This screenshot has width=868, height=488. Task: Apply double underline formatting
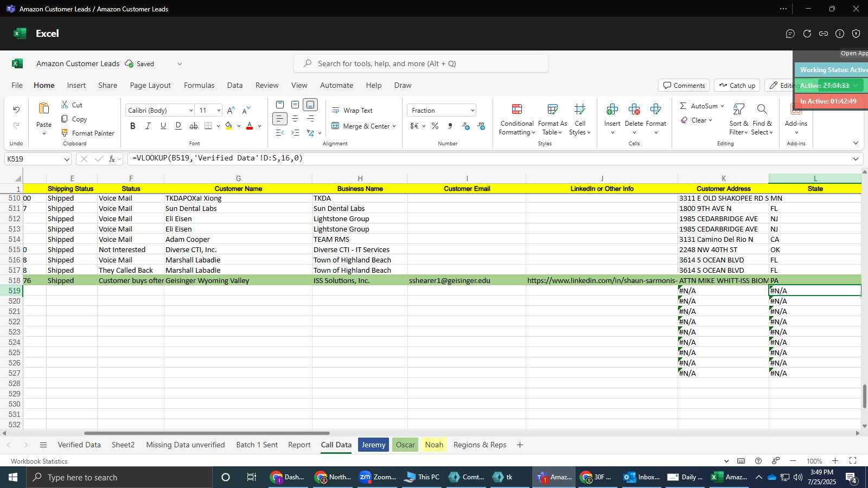coord(178,126)
